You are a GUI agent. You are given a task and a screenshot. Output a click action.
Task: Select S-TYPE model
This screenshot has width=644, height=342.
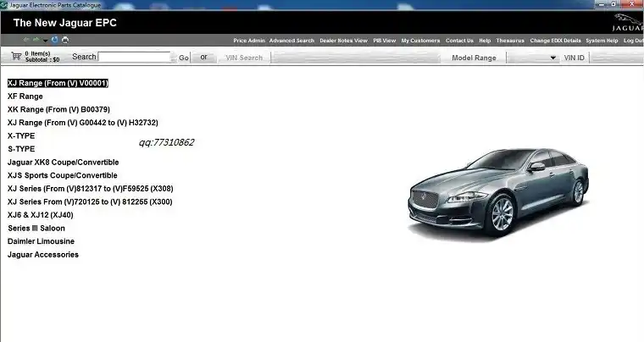21,149
